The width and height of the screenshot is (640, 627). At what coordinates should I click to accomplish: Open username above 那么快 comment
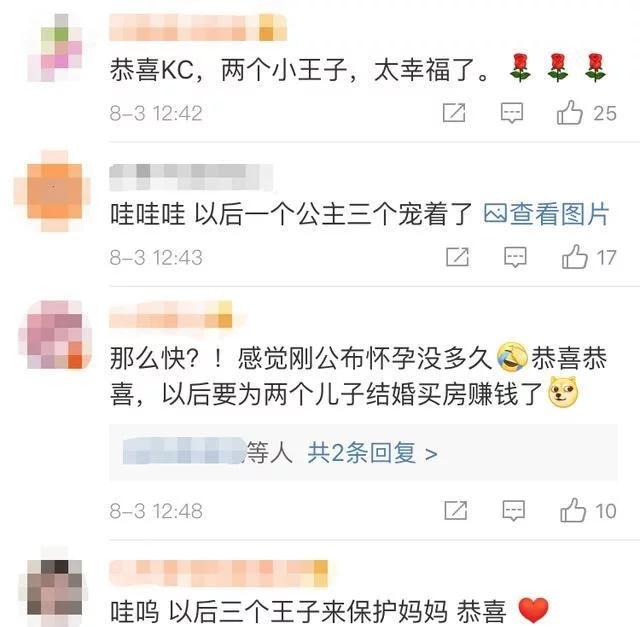click(171, 314)
